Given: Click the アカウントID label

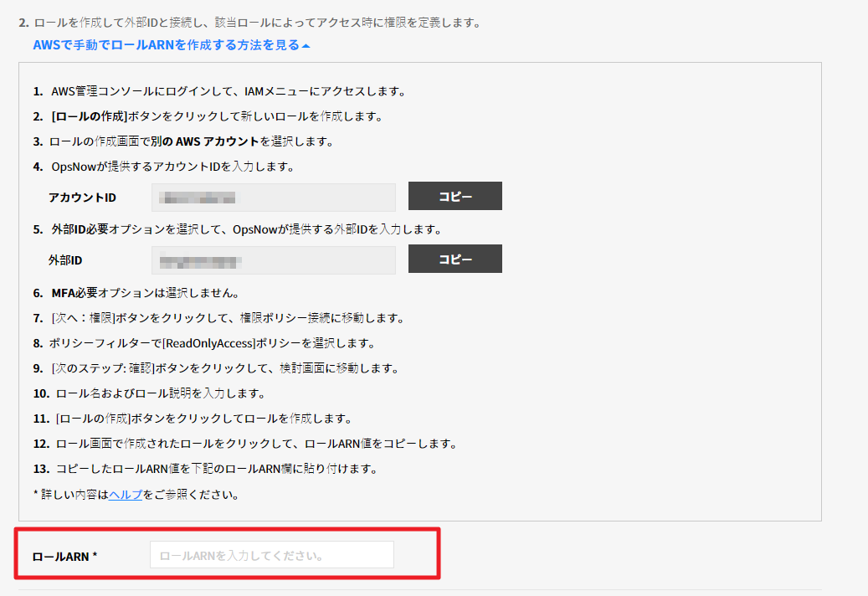Looking at the screenshot, I should [83, 198].
